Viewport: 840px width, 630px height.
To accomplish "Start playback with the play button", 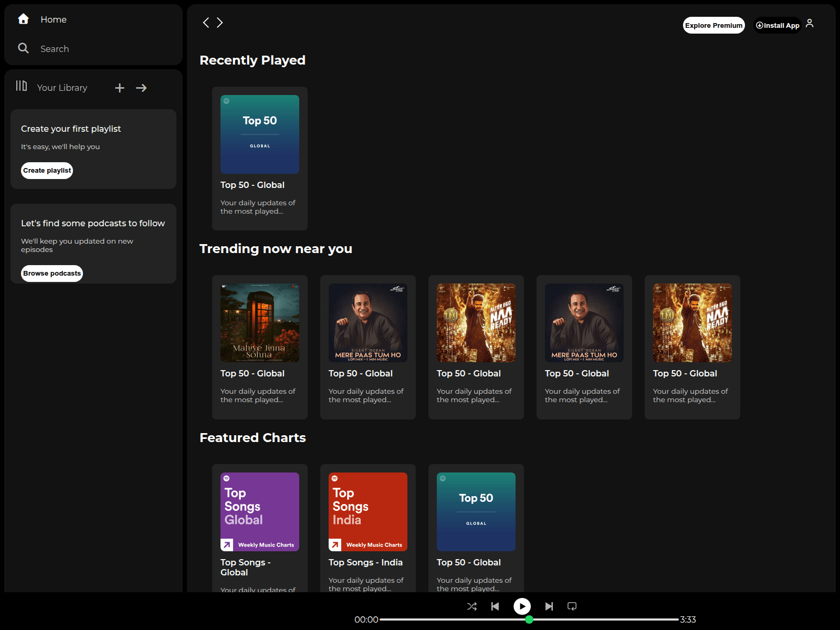I will 522,606.
